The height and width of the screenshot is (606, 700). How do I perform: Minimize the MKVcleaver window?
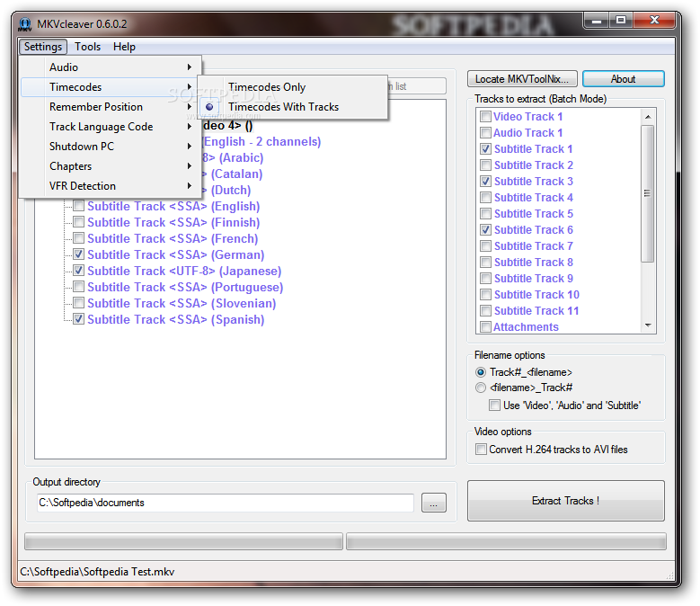pos(597,21)
